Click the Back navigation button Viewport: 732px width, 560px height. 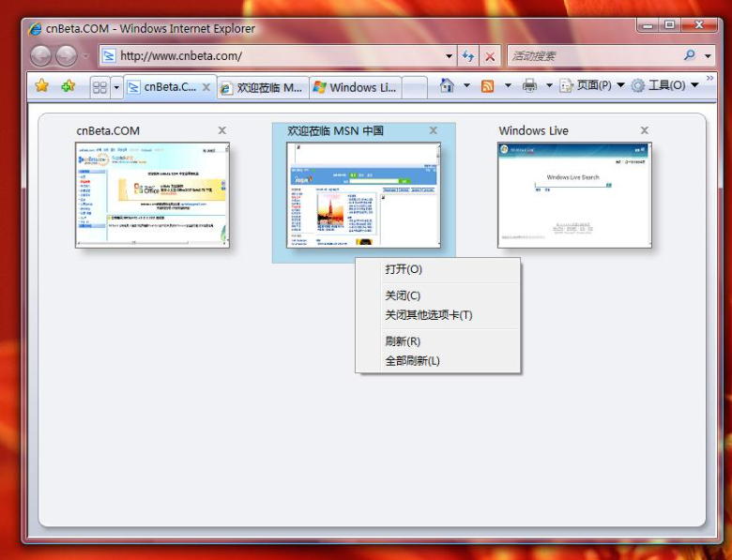click(40, 56)
